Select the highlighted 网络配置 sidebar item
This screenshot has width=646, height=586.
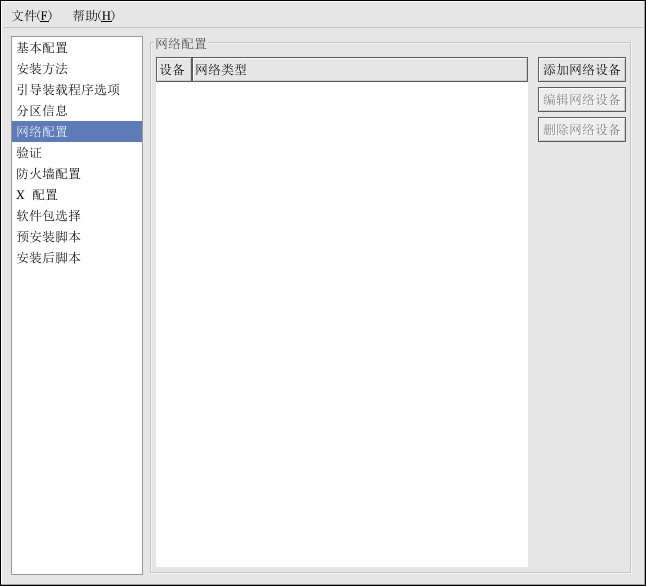(42, 132)
